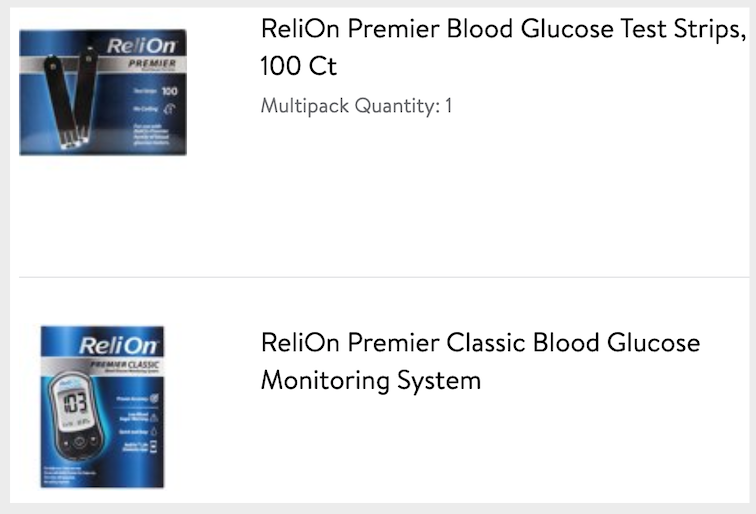
Task: Click the 100 count number on the strips box
Action: tap(168, 92)
